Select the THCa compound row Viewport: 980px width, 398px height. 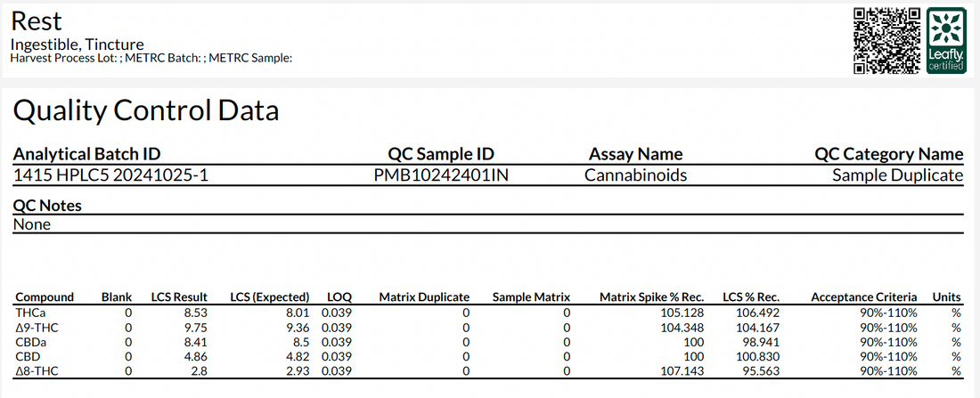tap(29, 313)
